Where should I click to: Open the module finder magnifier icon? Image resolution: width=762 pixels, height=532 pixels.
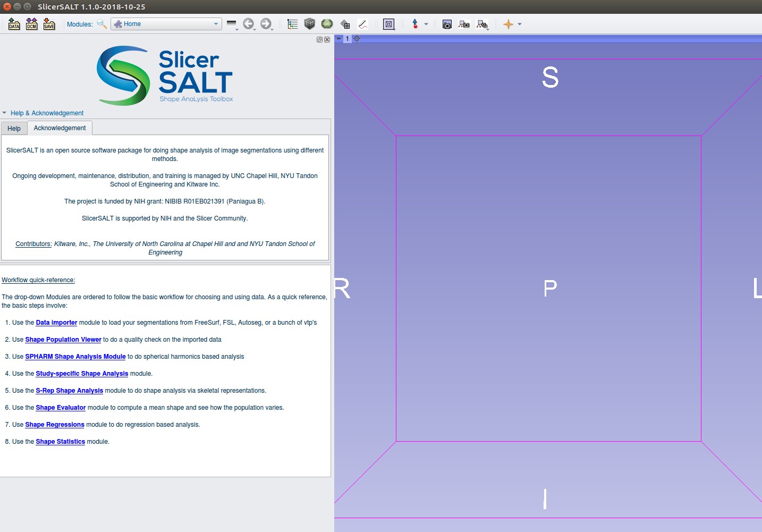click(101, 24)
